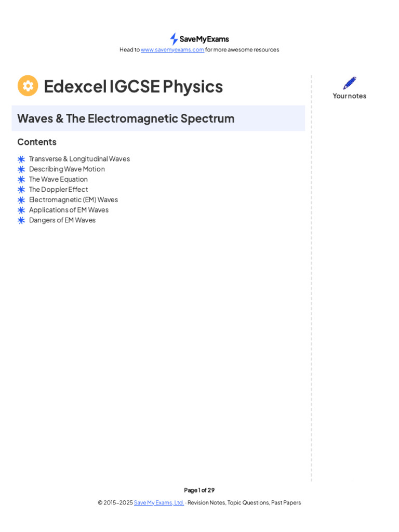Image resolution: width=399 pixels, height=532 pixels.
Task: Follow the Save My Exams, Ltd. footer link
Action: [158, 503]
